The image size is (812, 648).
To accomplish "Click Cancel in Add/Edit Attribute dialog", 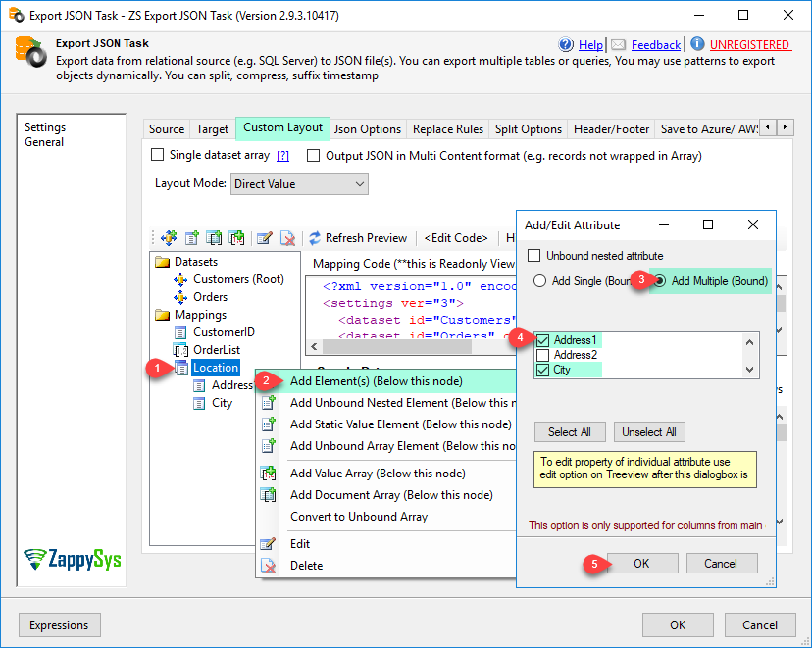I will click(x=722, y=564).
